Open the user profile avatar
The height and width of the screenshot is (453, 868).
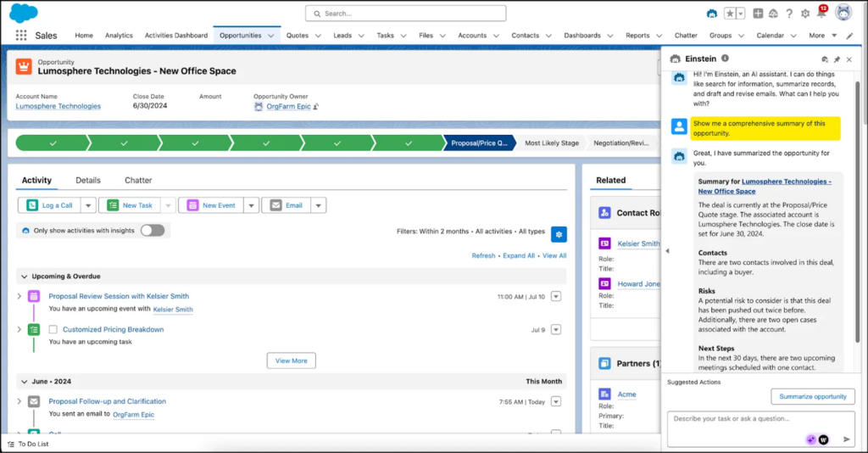(x=843, y=12)
